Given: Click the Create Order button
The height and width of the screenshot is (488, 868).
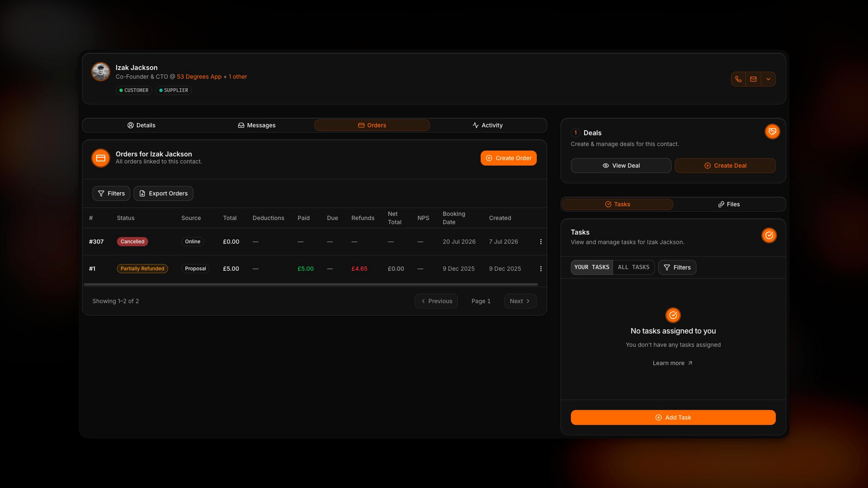Looking at the screenshot, I should pyautogui.click(x=508, y=158).
